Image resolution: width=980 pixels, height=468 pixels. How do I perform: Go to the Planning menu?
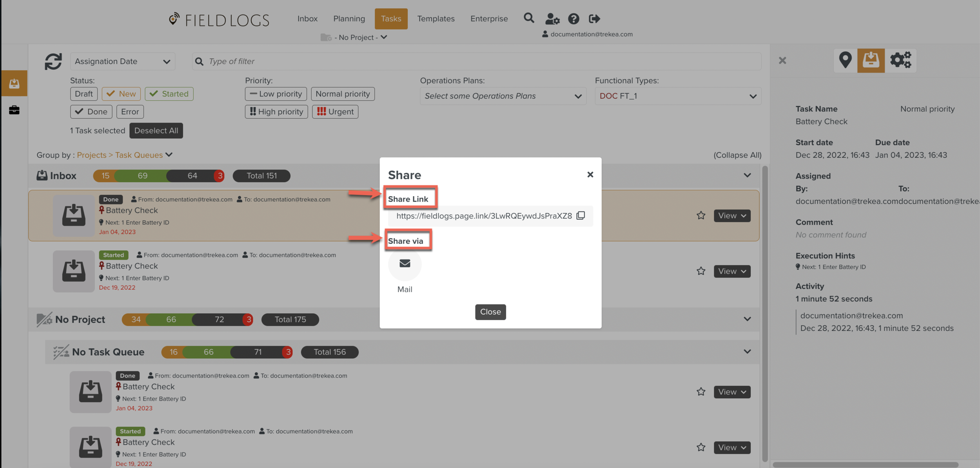pos(349,19)
